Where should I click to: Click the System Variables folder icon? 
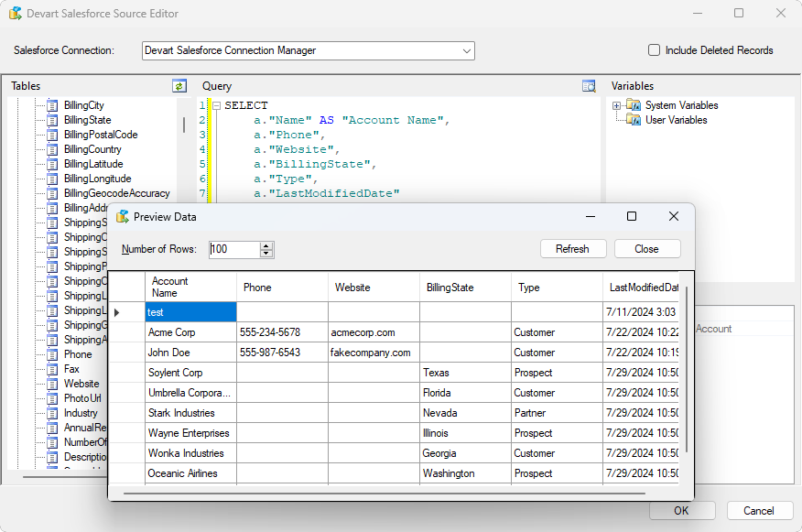click(x=634, y=105)
